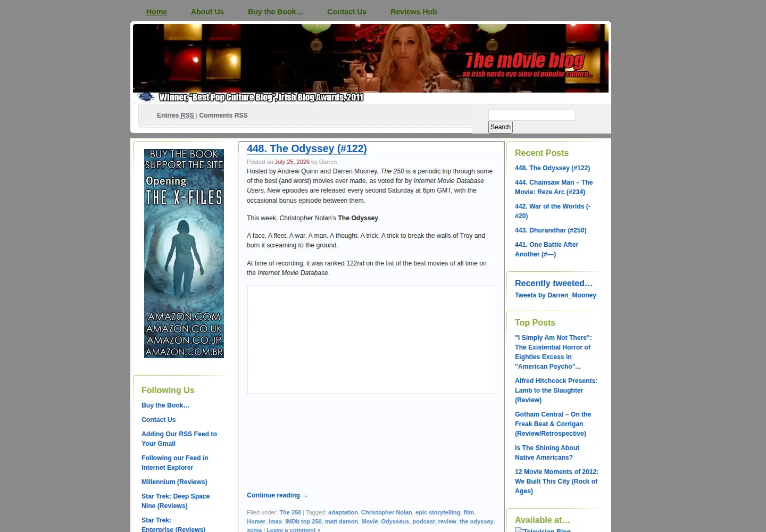Open recent post 442. War of the Worlds
This screenshot has height=532, width=766.
553,211
